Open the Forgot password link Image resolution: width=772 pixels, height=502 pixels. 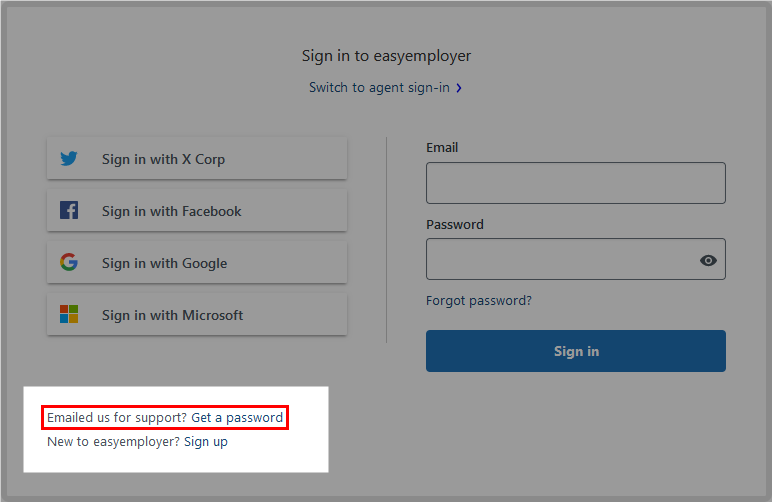pyautogui.click(x=479, y=301)
